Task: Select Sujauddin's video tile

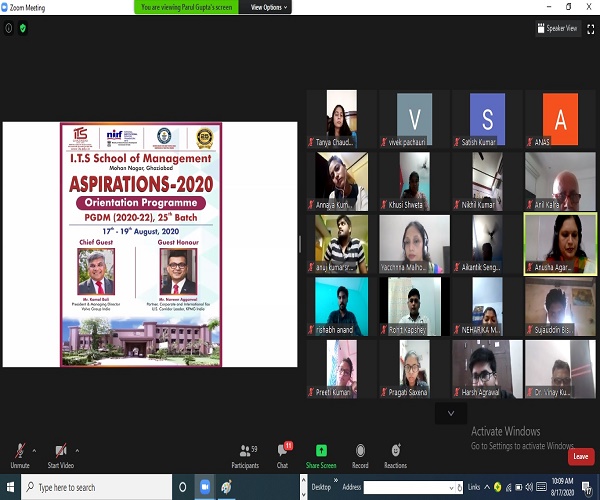Action: 560,306
